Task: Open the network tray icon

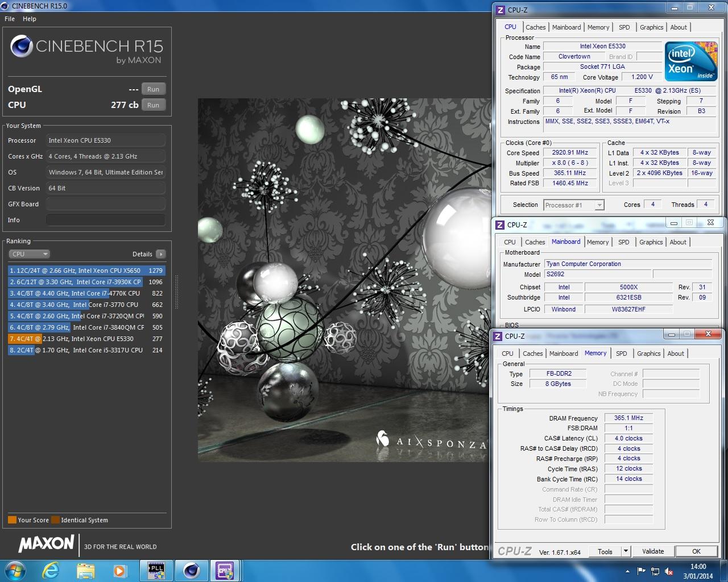Action: click(x=655, y=571)
